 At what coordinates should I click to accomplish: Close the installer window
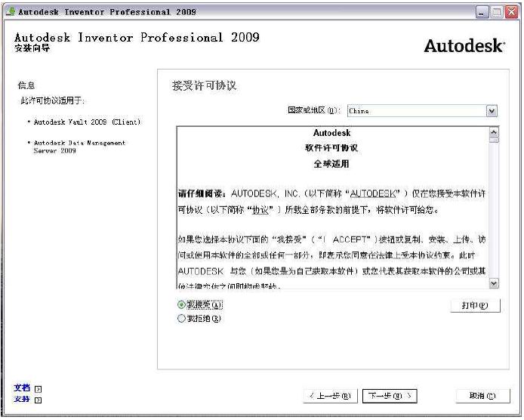click(x=511, y=12)
